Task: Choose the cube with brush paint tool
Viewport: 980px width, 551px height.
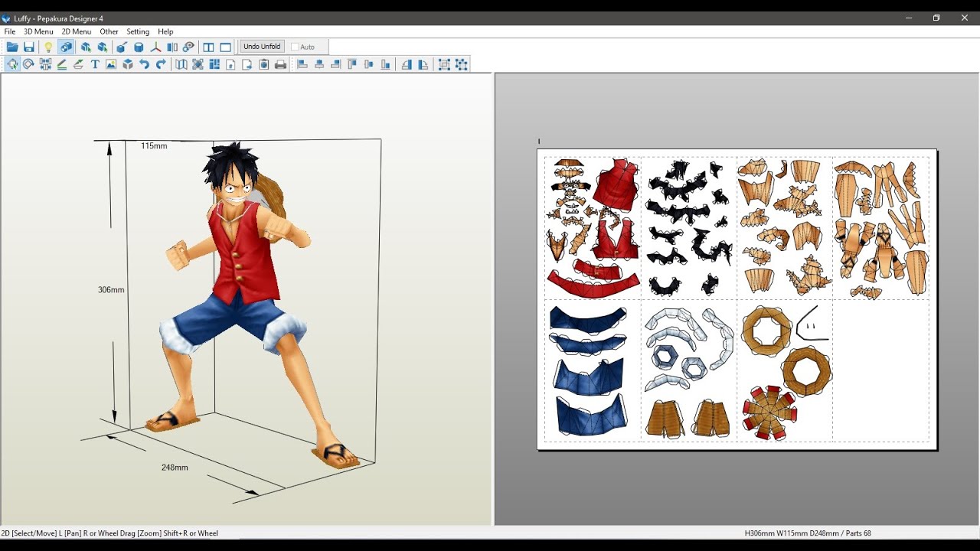Action: tap(122, 47)
